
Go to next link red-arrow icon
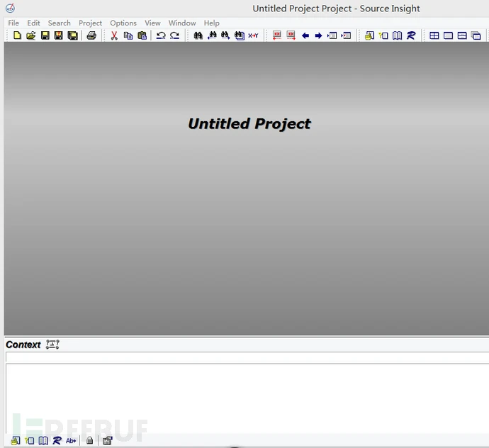pos(291,35)
